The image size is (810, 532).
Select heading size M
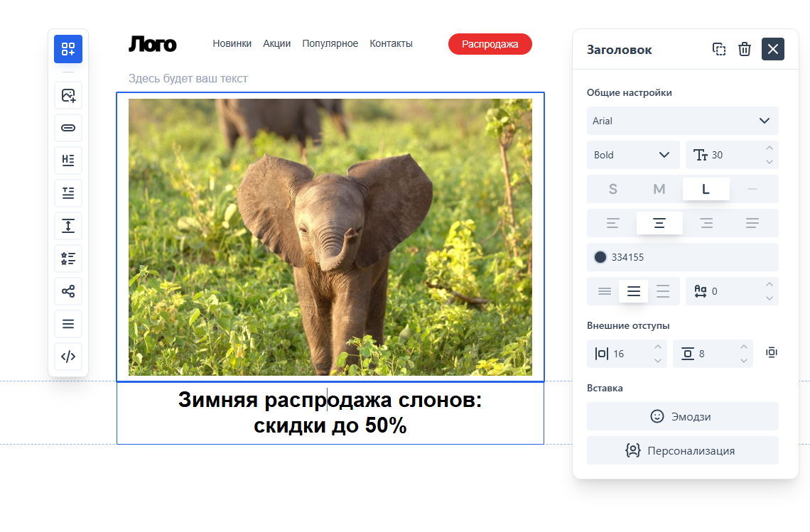pos(659,189)
